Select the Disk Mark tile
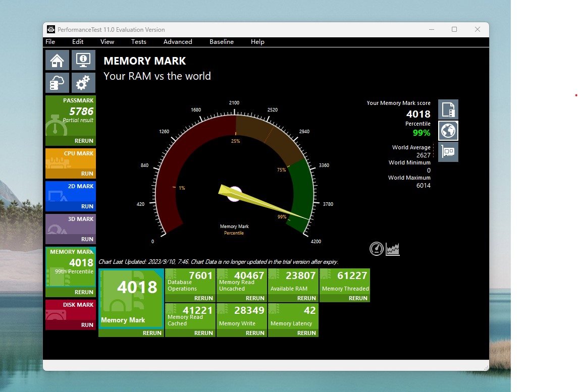Image resolution: width=578 pixels, height=392 pixels. [71, 310]
